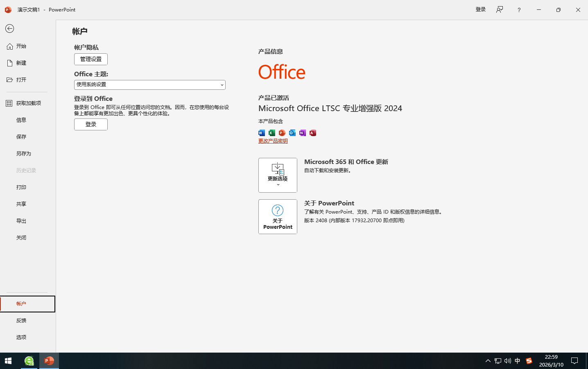Open the 更新选项 dropdown button

click(278, 175)
